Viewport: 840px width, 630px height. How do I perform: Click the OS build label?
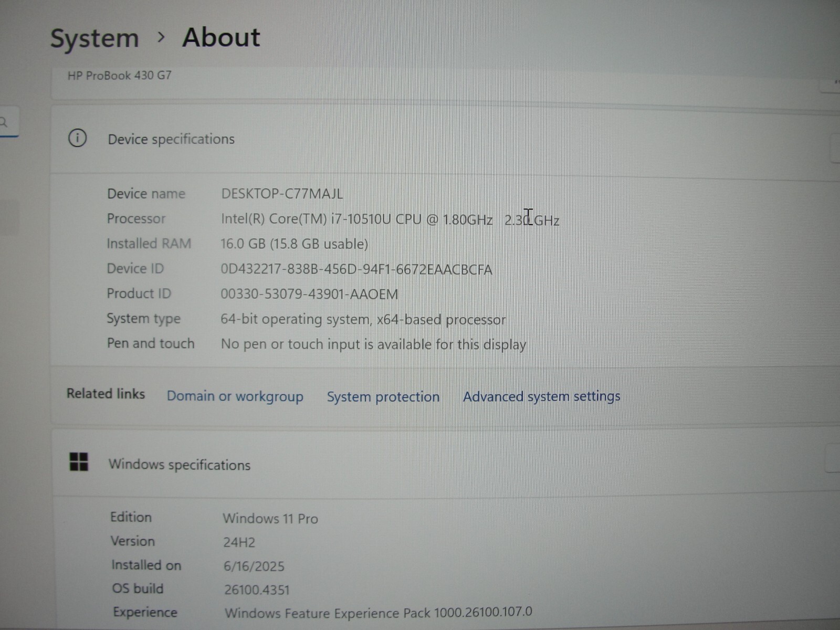[138, 589]
